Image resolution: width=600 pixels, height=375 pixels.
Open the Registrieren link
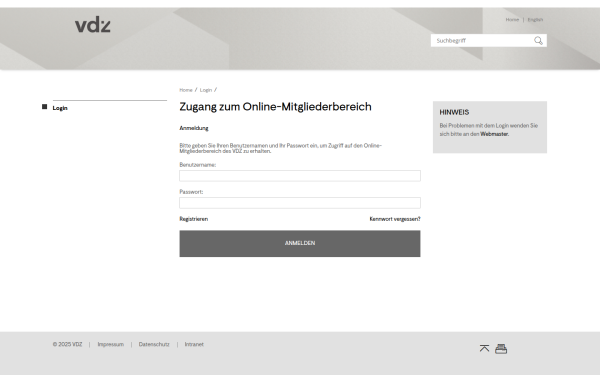point(194,219)
